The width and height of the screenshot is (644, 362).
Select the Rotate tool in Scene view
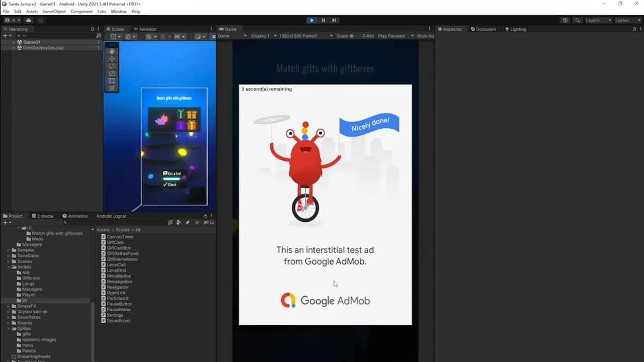tap(112, 66)
